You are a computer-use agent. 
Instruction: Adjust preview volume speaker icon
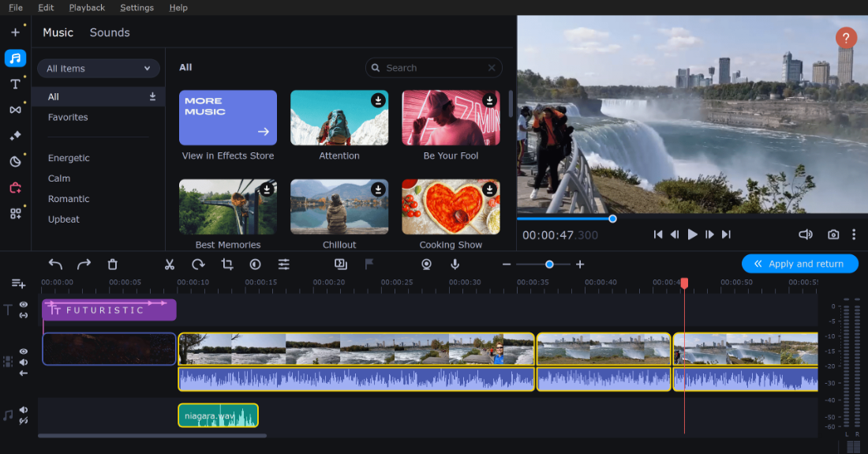pos(806,235)
